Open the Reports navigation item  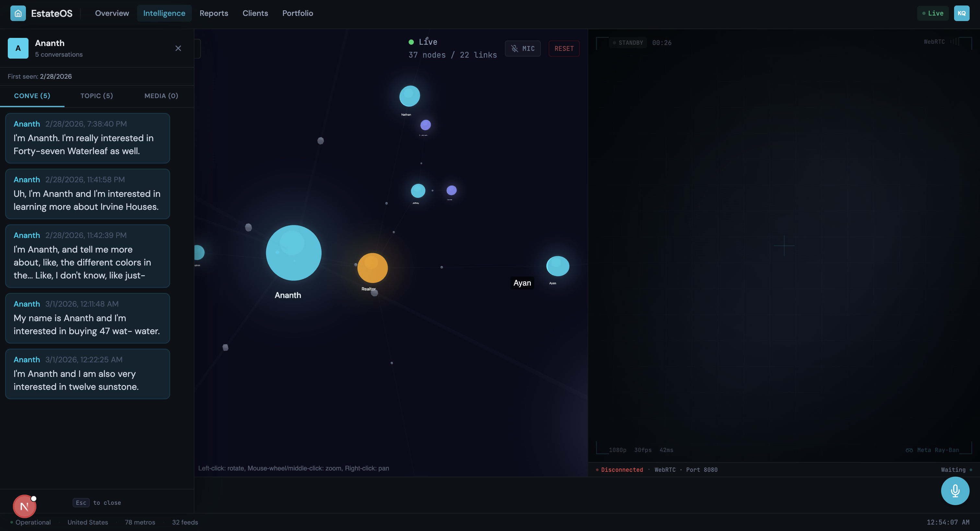pos(214,13)
